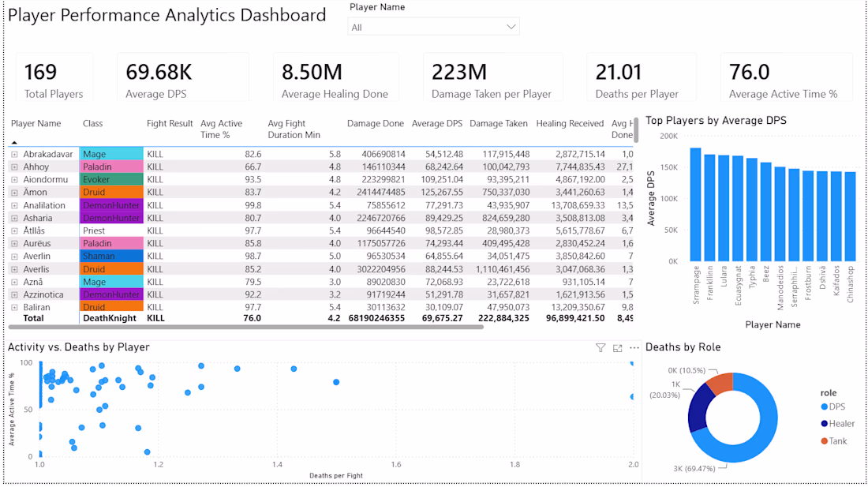This screenshot has width=868, height=487.
Task: Sort table by Class column header
Action: click(92, 123)
